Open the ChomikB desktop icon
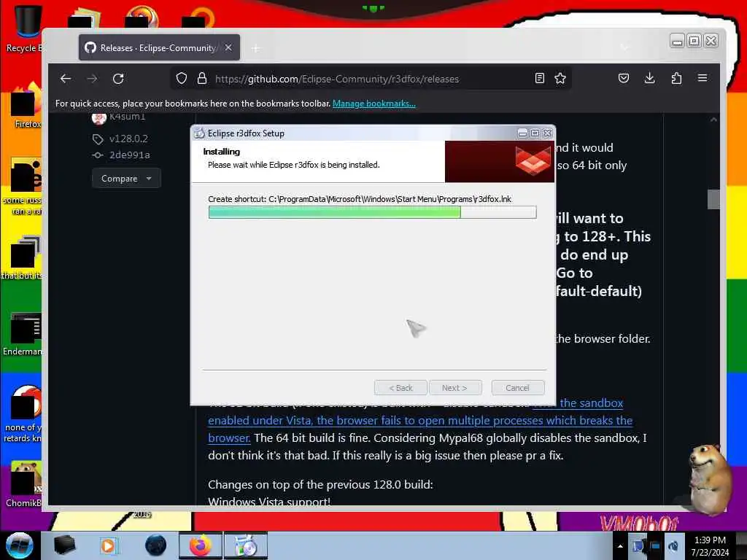Image resolution: width=747 pixels, height=560 pixels. [24, 484]
